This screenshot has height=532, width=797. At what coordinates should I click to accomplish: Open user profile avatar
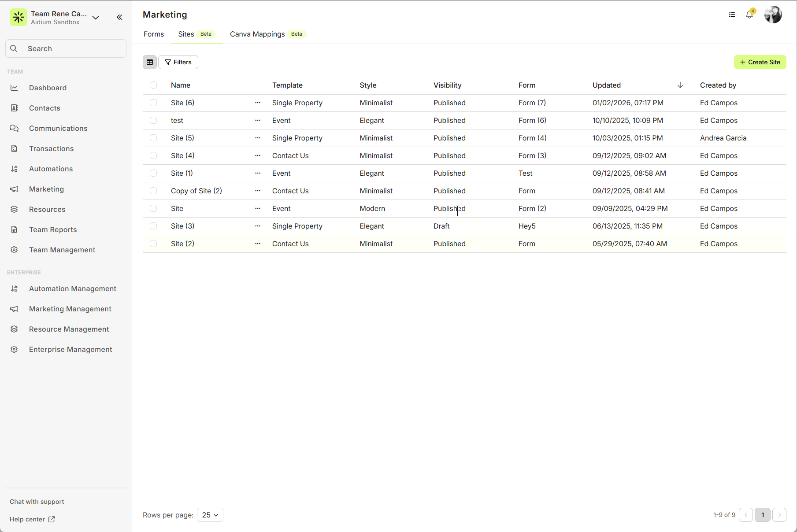773,15
